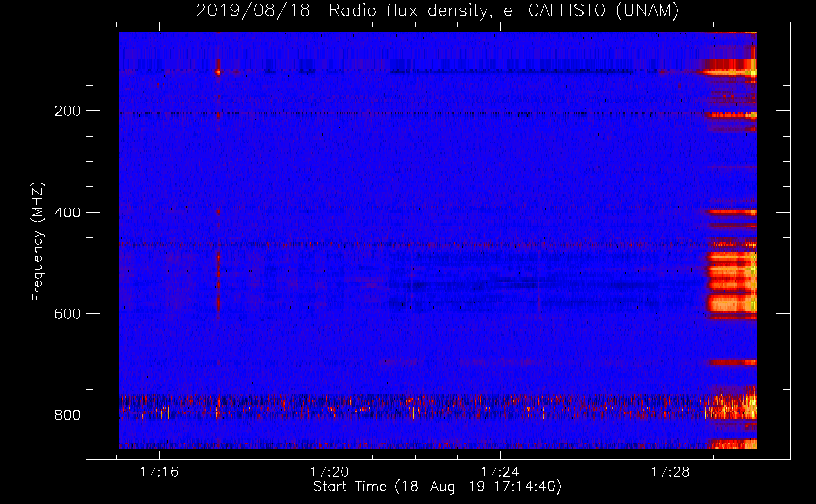This screenshot has height=504, width=816.
Task: Click the 17:28 time tick label
Action: pyautogui.click(x=671, y=472)
